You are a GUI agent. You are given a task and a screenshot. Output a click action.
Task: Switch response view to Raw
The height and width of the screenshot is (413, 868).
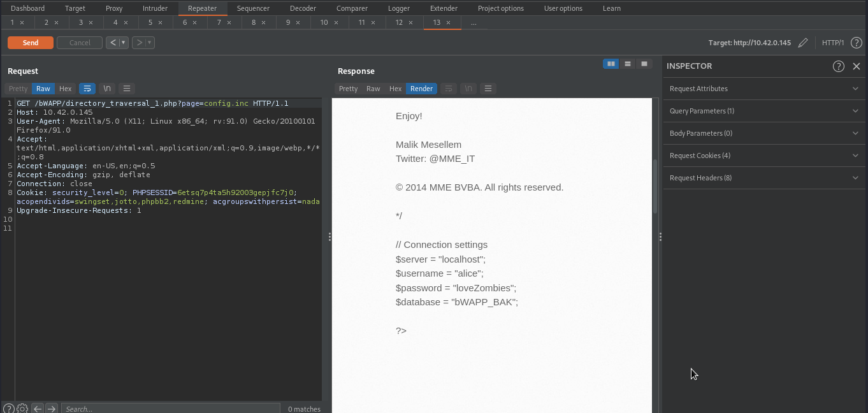[x=373, y=89]
